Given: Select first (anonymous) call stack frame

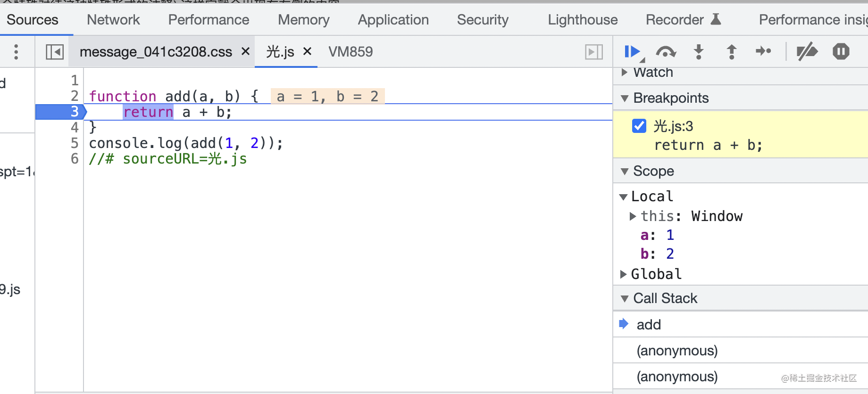Looking at the screenshot, I should pyautogui.click(x=677, y=351).
